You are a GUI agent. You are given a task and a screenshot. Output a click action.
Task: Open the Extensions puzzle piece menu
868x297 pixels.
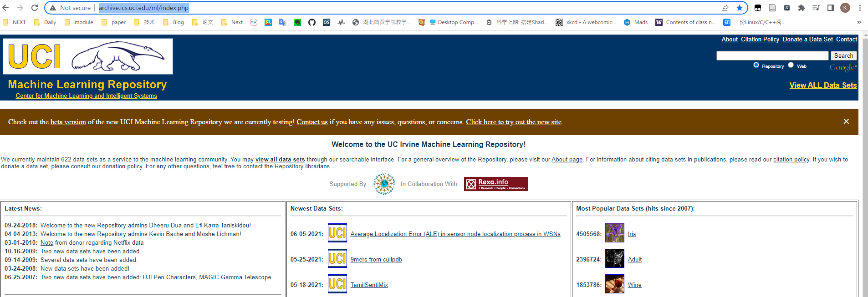[802, 8]
